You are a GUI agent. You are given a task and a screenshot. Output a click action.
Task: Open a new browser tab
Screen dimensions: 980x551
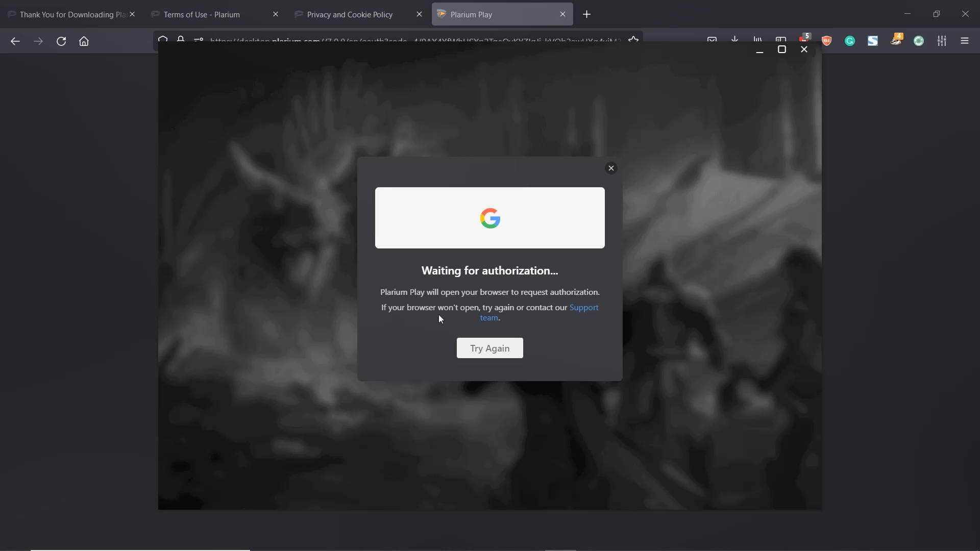587,14
